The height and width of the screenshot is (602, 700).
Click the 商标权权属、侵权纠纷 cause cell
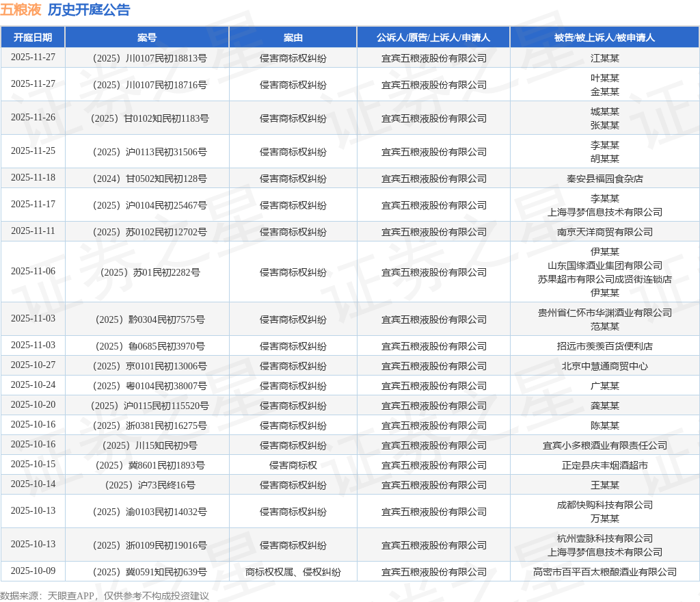tap(293, 572)
